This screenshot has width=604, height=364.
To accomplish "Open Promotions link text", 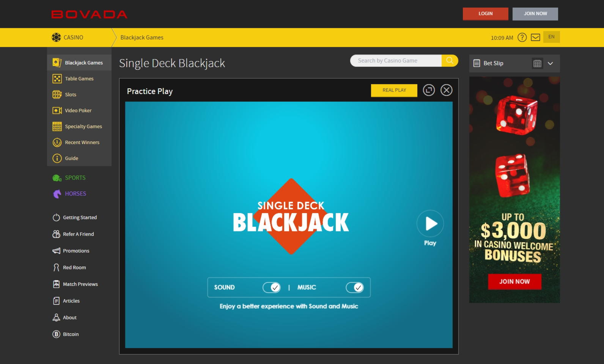I will click(x=76, y=251).
